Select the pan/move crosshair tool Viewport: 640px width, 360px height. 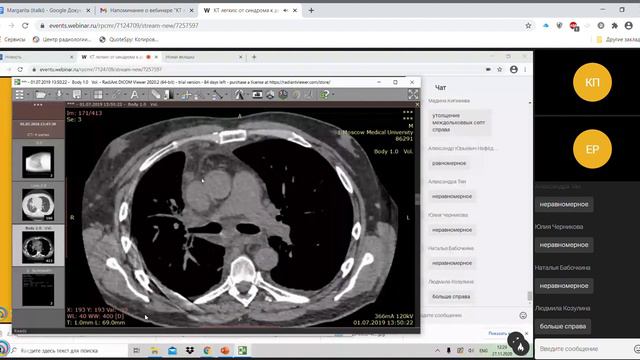pyautogui.click(x=186, y=95)
